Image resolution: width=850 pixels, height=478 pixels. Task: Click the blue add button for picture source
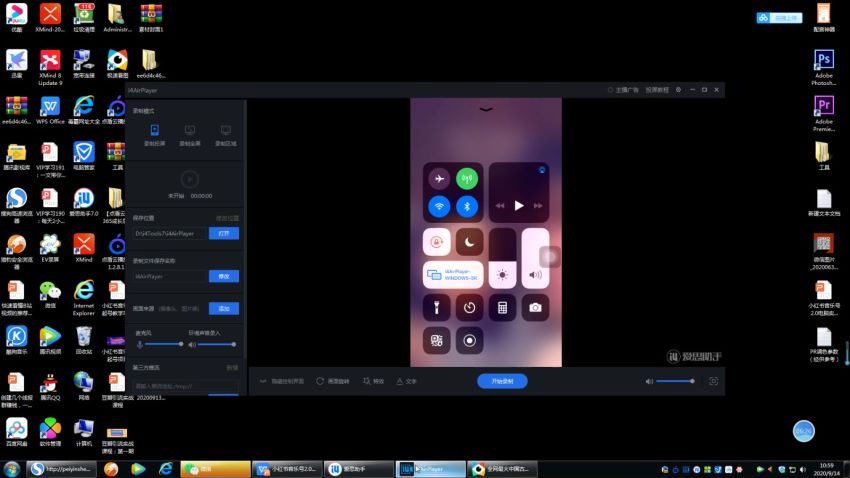point(224,308)
